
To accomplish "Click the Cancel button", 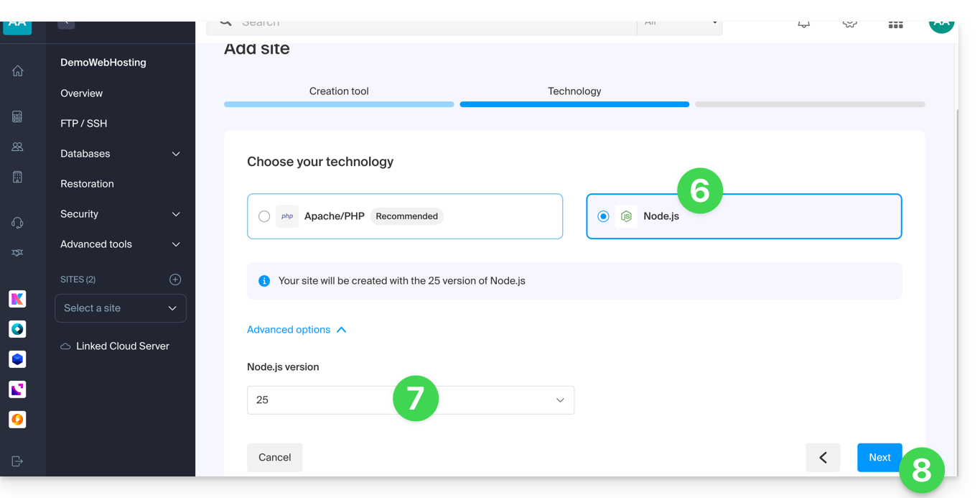I will pyautogui.click(x=274, y=458).
